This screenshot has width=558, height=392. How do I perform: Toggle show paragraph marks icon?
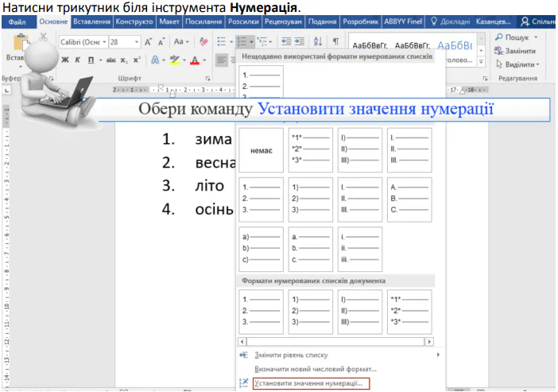(x=335, y=41)
